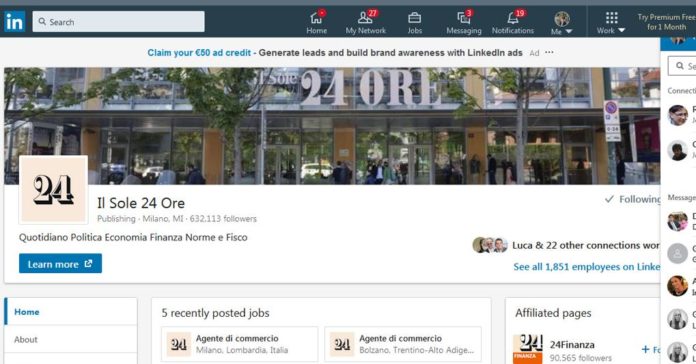The width and height of the screenshot is (696, 364).
Task: Expand the Work apps grid menu
Action: point(611,23)
